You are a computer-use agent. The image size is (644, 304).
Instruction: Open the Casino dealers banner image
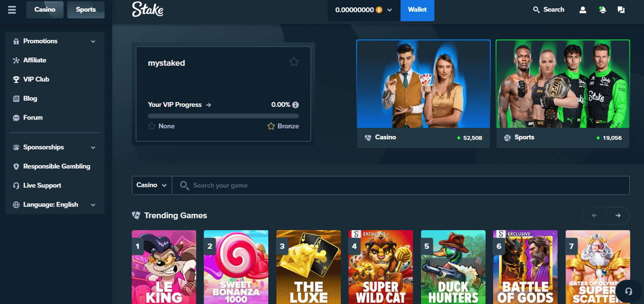point(424,84)
